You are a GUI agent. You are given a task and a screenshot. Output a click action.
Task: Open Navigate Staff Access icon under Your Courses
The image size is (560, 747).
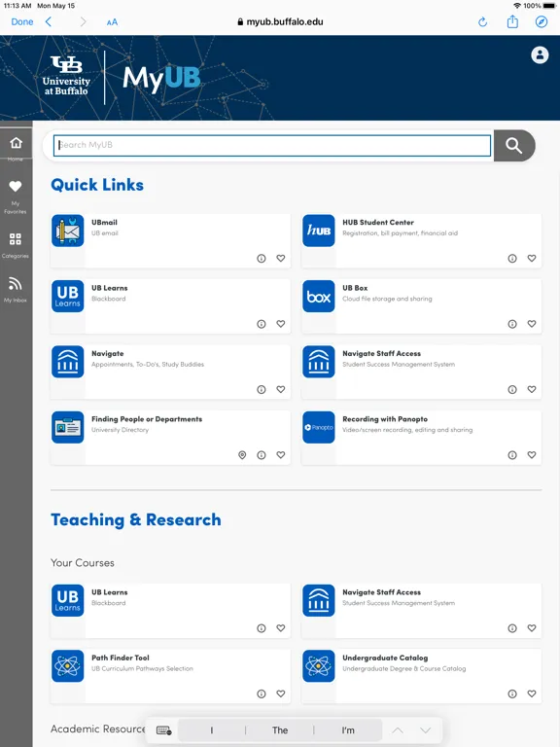[x=319, y=600]
